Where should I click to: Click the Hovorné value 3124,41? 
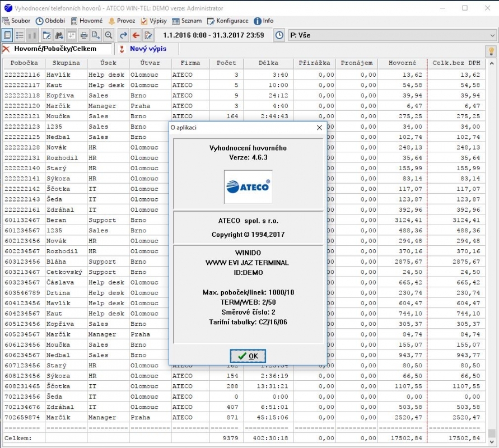pyautogui.click(x=408, y=220)
